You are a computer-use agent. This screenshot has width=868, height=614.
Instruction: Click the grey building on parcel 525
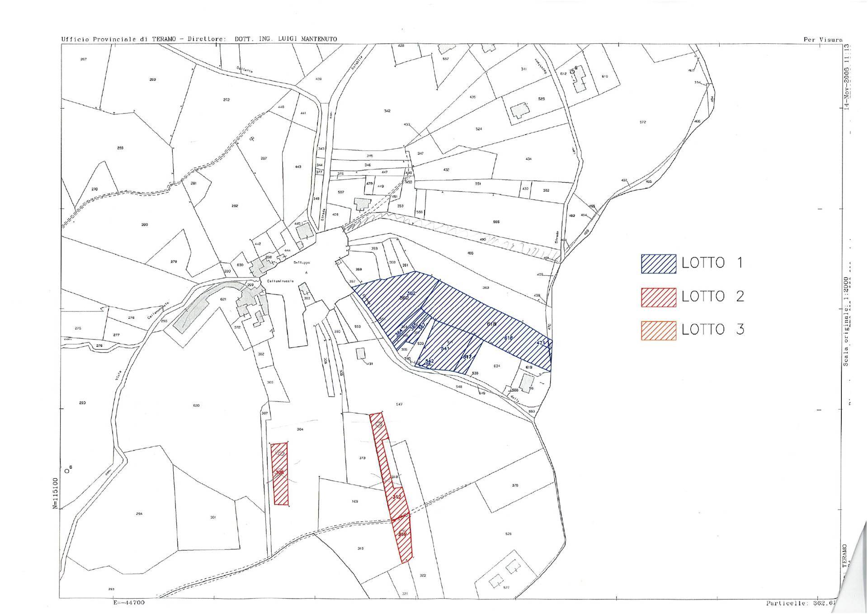[x=520, y=110]
